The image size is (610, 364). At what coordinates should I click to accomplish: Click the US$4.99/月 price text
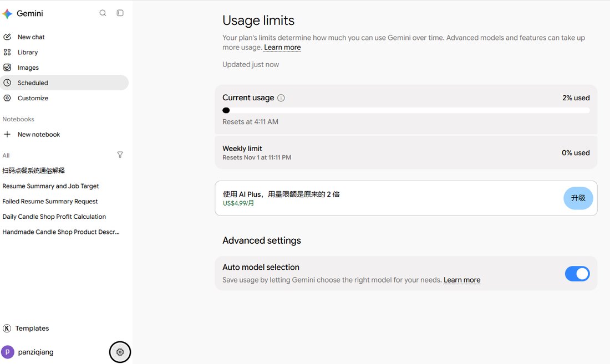click(x=238, y=203)
